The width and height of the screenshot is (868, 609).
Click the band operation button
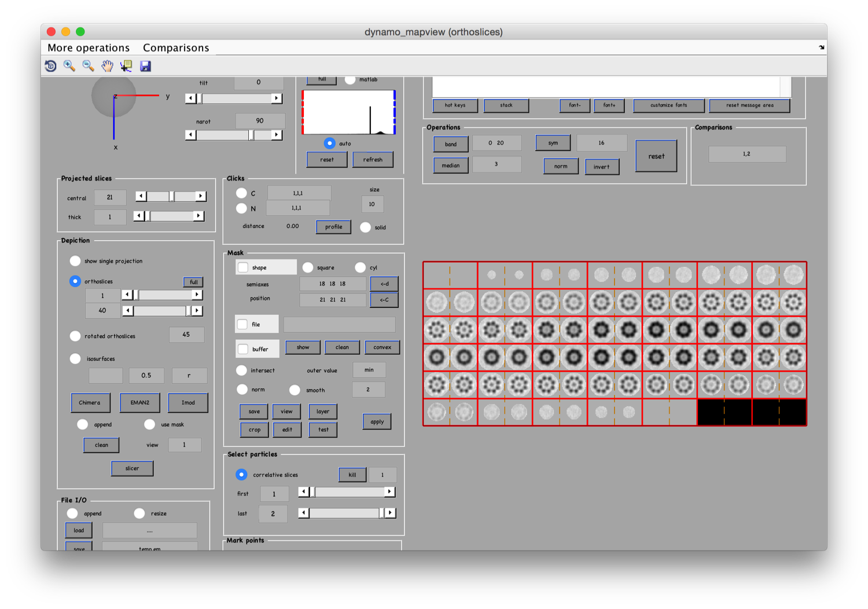[x=451, y=144]
